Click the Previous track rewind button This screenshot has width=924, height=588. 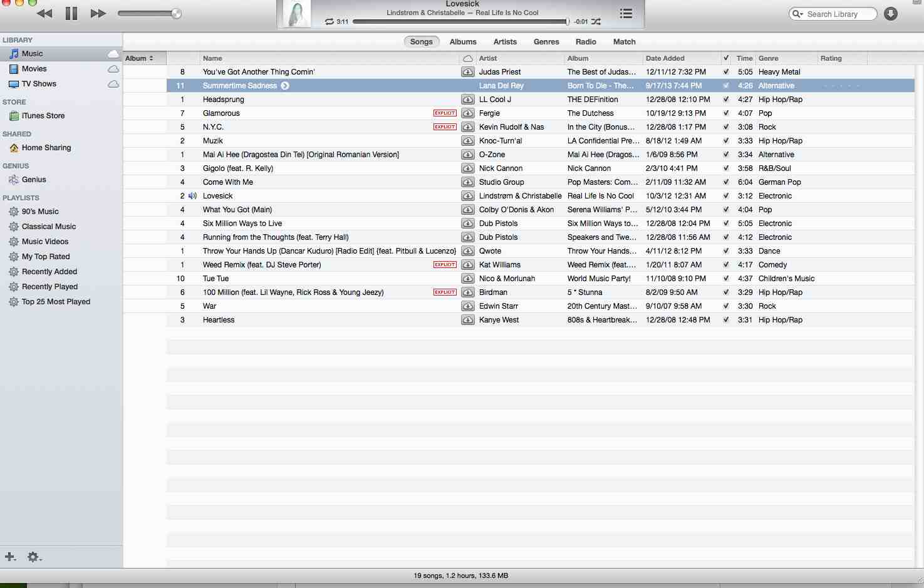point(44,13)
